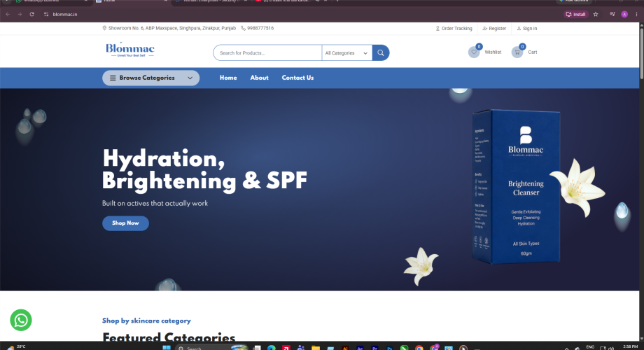The image size is (644, 350).
Task: Reload the blommac.in page
Action: 32,15
